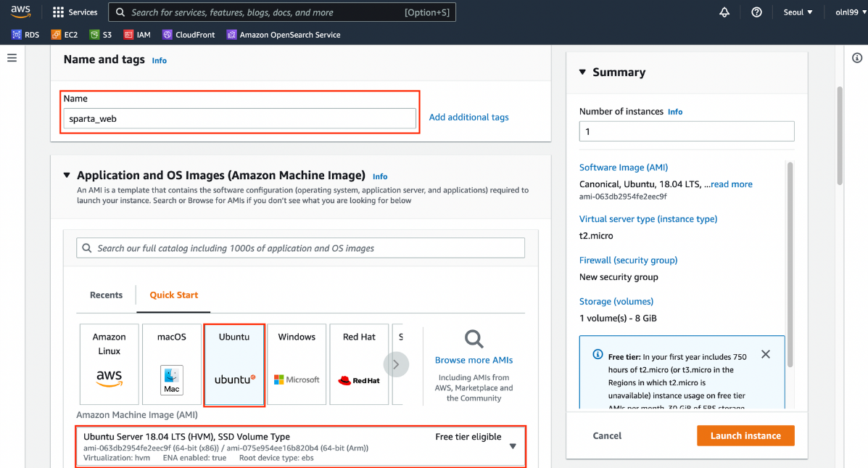The image size is (868, 468).
Task: Open the Ubuntu Server 18.04 AMI dropdown
Action: tap(301, 446)
